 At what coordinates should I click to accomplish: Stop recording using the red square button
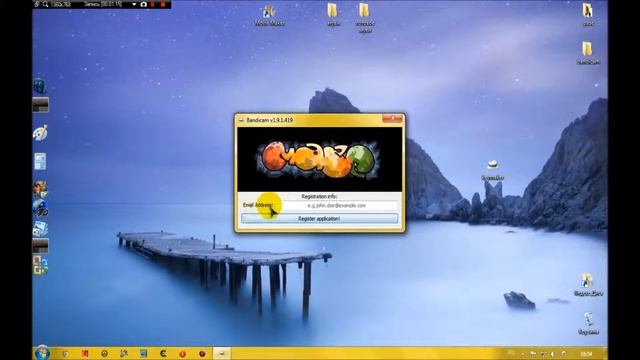pos(163,4)
